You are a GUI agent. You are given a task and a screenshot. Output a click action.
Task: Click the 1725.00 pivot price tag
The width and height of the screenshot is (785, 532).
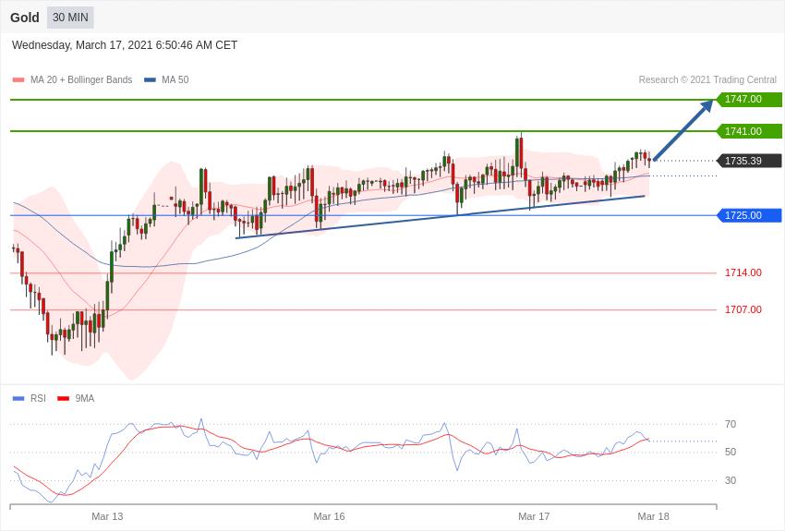pyautogui.click(x=749, y=215)
